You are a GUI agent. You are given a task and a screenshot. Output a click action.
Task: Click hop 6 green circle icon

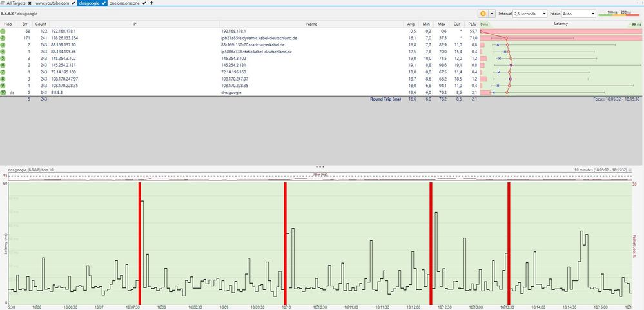(x=3, y=65)
